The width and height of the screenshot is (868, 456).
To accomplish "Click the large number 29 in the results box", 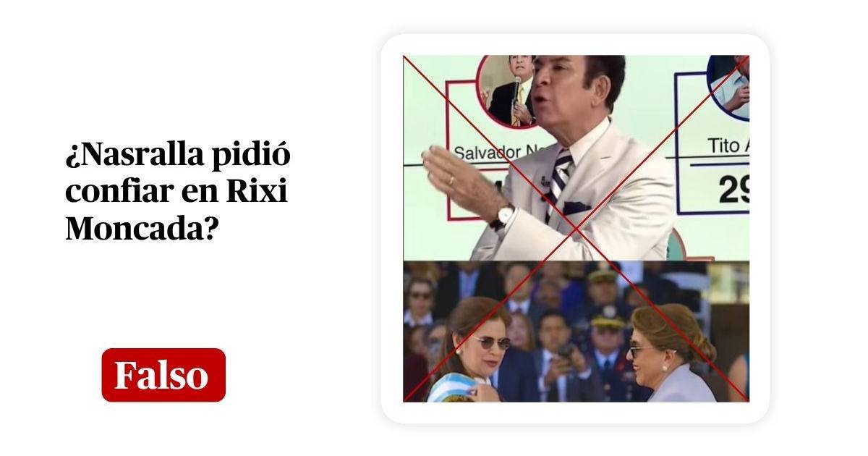I will pyautogui.click(x=733, y=190).
